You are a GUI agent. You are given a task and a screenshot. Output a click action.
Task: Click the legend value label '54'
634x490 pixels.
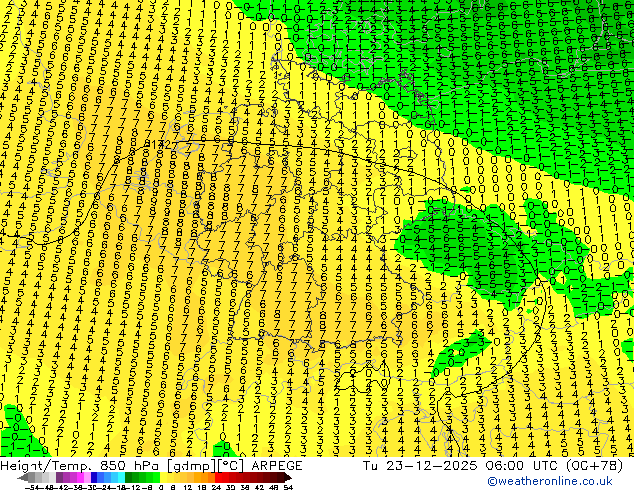pyautogui.click(x=288, y=487)
